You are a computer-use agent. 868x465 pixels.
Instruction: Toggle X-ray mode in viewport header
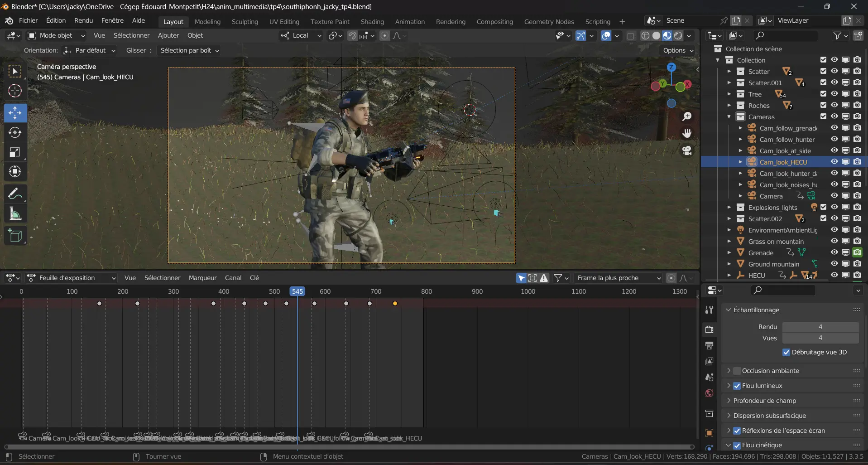pyautogui.click(x=631, y=35)
